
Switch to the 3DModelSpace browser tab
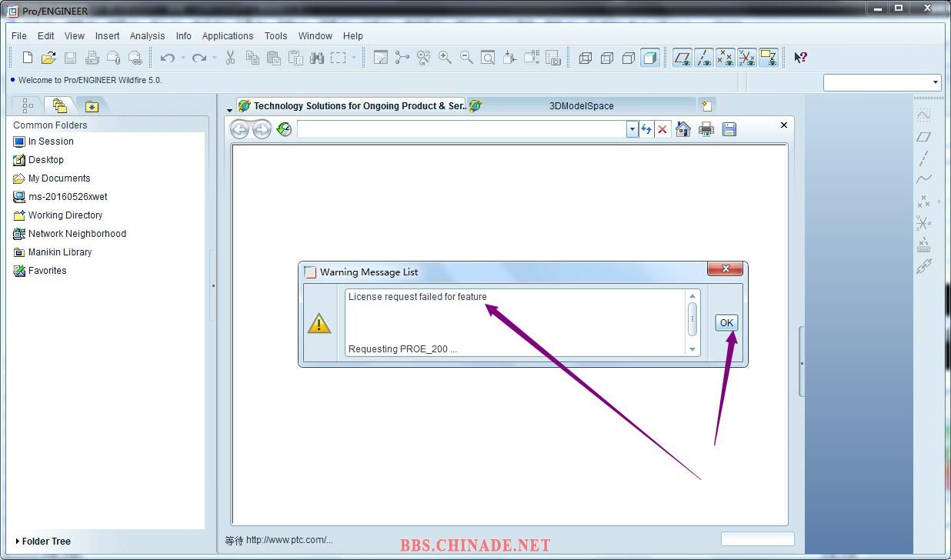[581, 105]
